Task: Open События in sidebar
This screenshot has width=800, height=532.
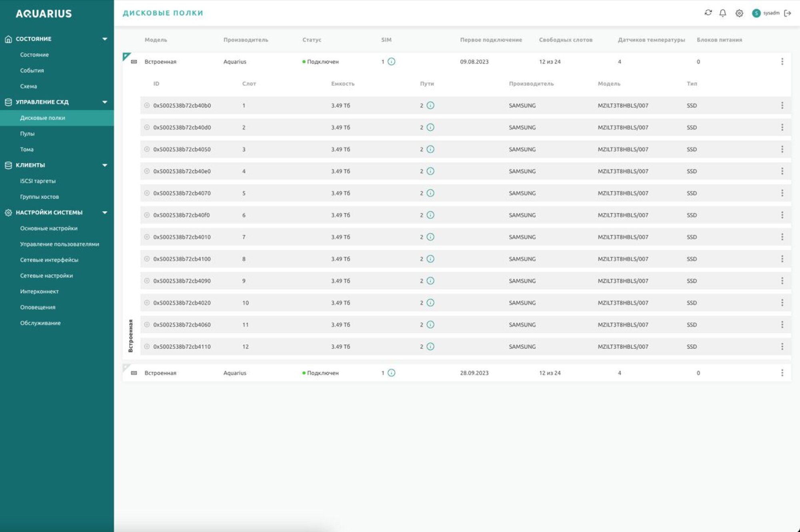Action: click(x=32, y=70)
